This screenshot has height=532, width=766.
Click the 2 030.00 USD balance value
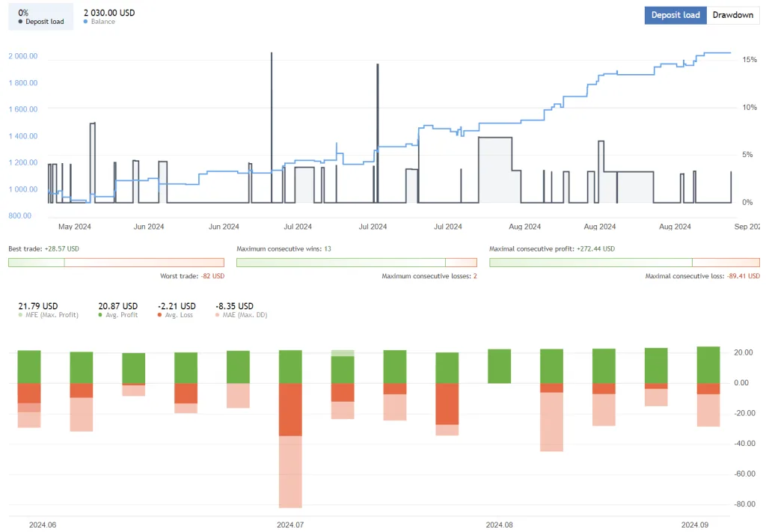[108, 11]
